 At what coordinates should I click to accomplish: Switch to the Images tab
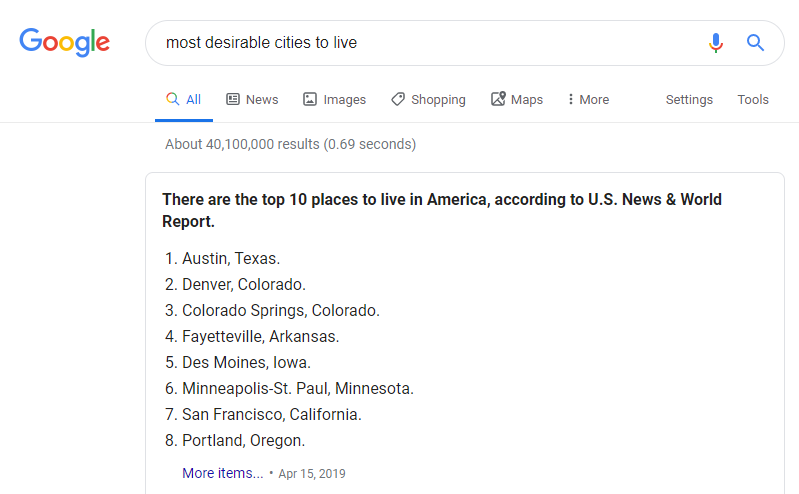(334, 99)
